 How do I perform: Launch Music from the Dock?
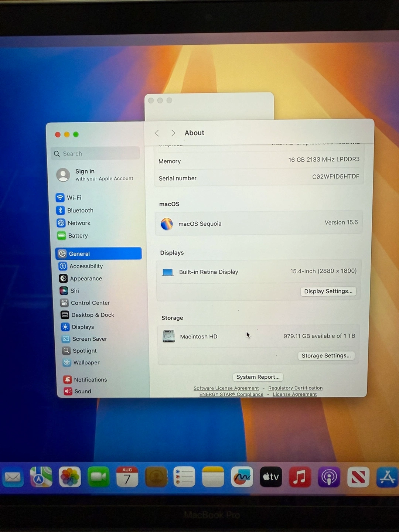(300, 477)
